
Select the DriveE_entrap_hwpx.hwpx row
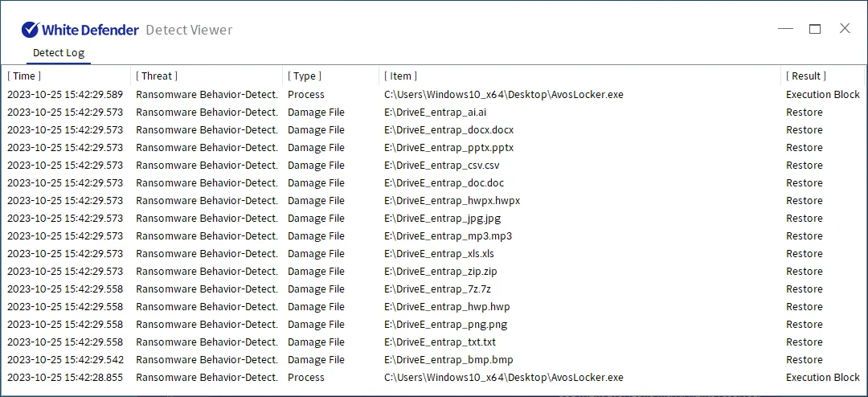452,201
